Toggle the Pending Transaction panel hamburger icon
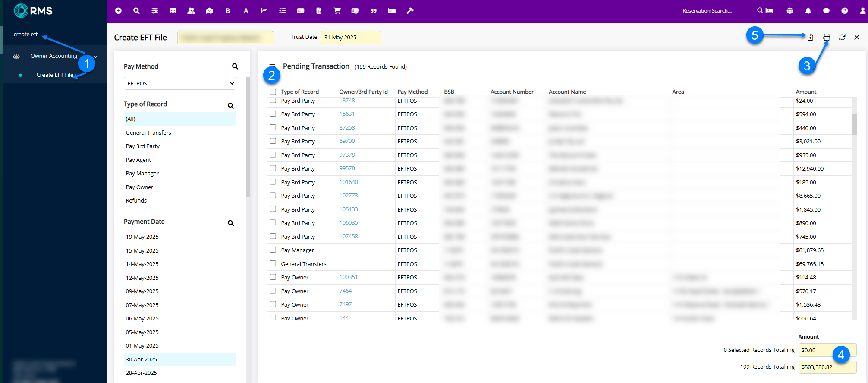 (x=272, y=66)
